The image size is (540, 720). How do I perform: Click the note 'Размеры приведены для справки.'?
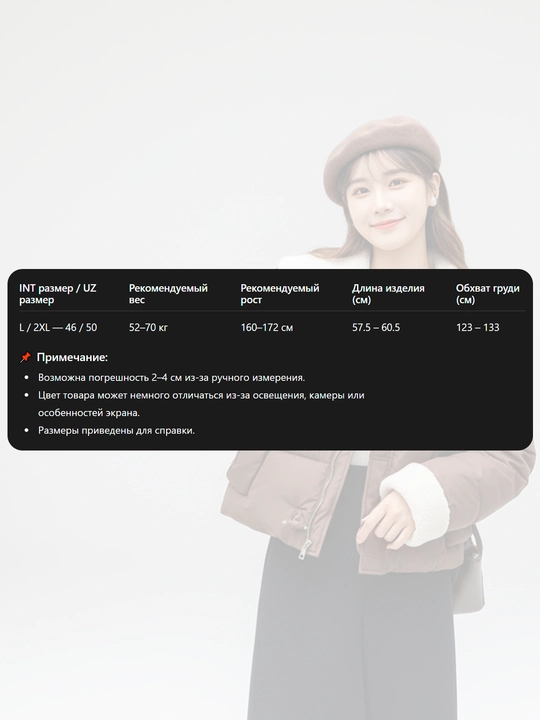tap(116, 431)
